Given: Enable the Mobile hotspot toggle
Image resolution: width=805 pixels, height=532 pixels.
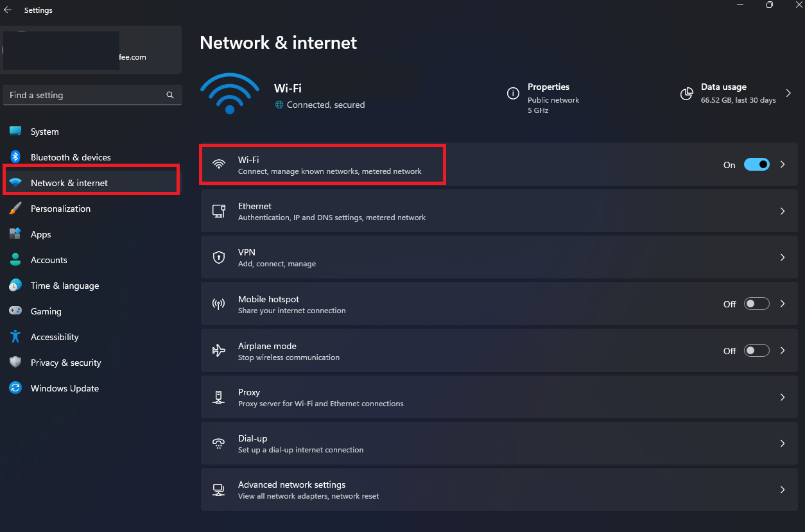Looking at the screenshot, I should (x=756, y=304).
